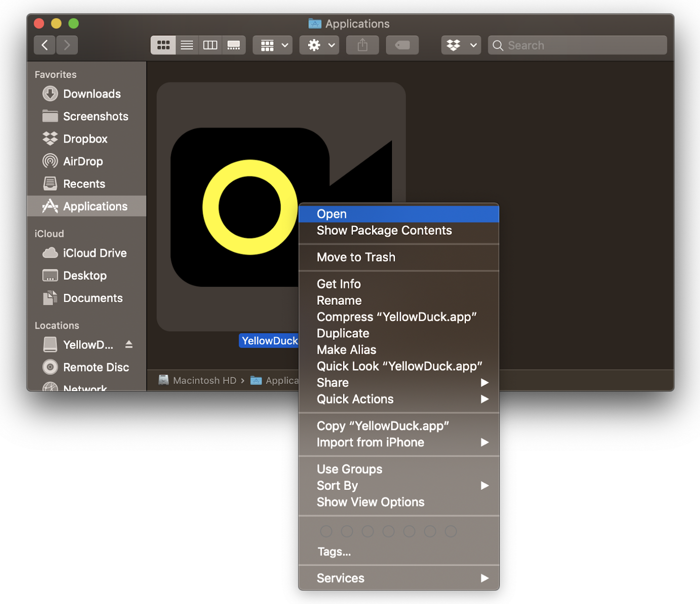Expand the Share submenu
Screen dimensions: 700x604
click(399, 383)
